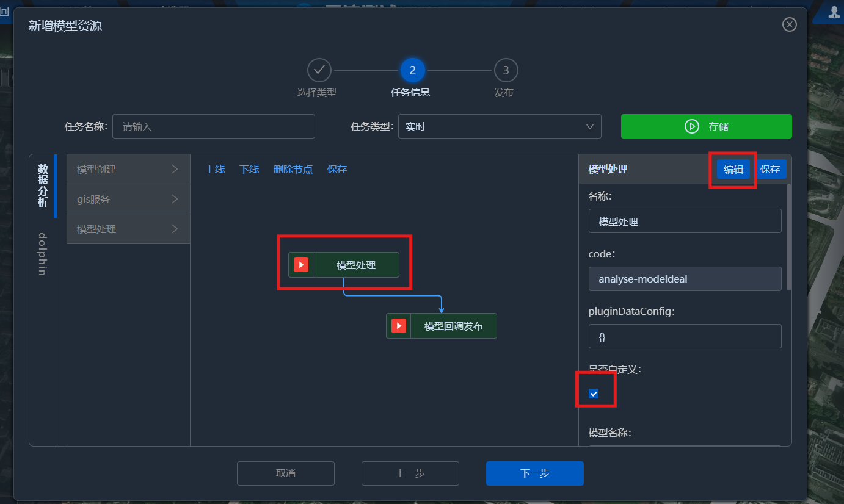Click the 存储 storage button
Image resolution: width=844 pixels, height=504 pixels.
pyautogui.click(x=707, y=126)
